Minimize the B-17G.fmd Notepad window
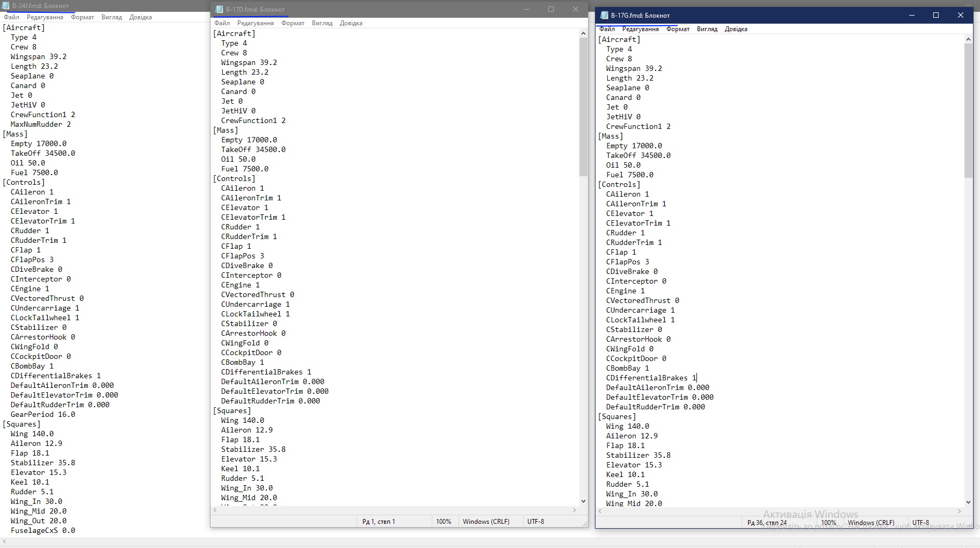The height and width of the screenshot is (548, 980). click(911, 15)
